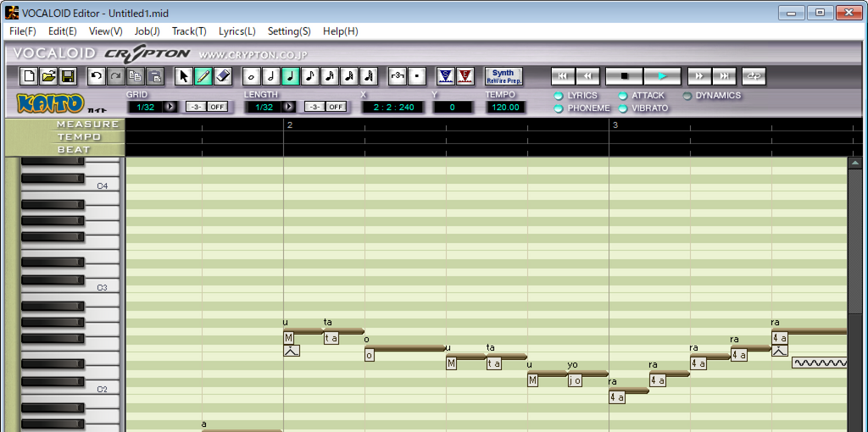Save the sequence with the floppy disk icon
This screenshot has height=432, width=868.
pos(68,75)
